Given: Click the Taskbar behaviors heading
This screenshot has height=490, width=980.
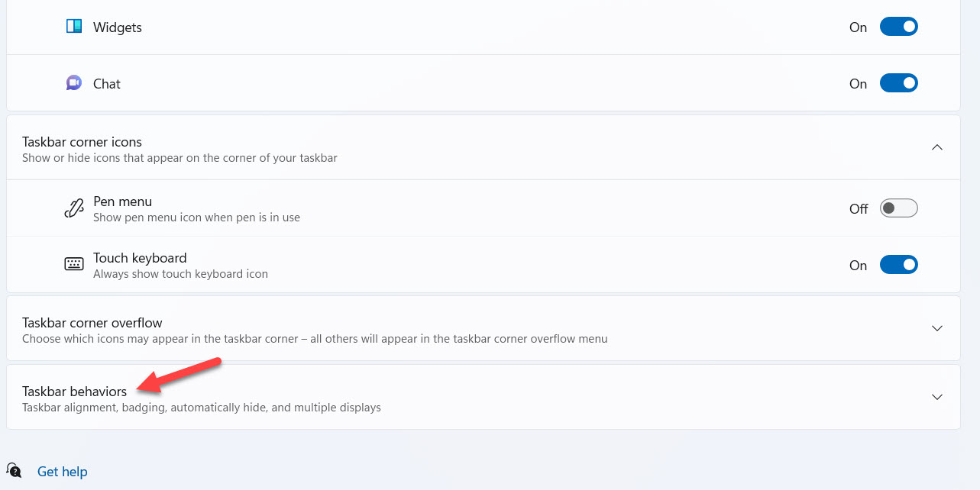Looking at the screenshot, I should pyautogui.click(x=75, y=392).
